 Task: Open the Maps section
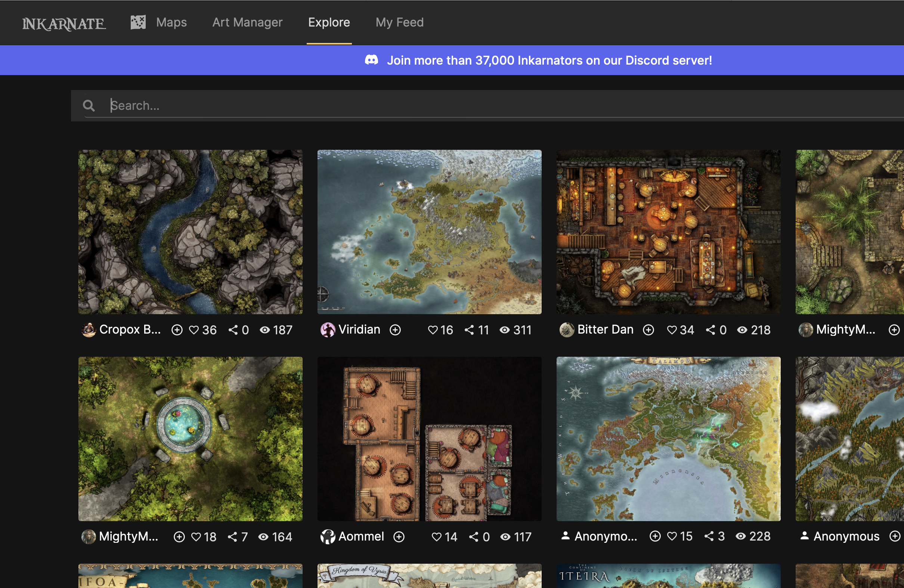[x=171, y=22]
